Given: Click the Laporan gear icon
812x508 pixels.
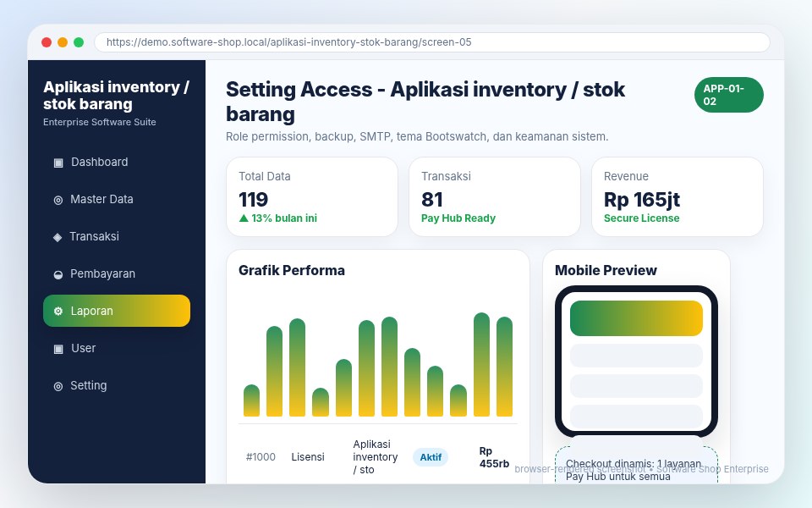Looking at the screenshot, I should (58, 311).
